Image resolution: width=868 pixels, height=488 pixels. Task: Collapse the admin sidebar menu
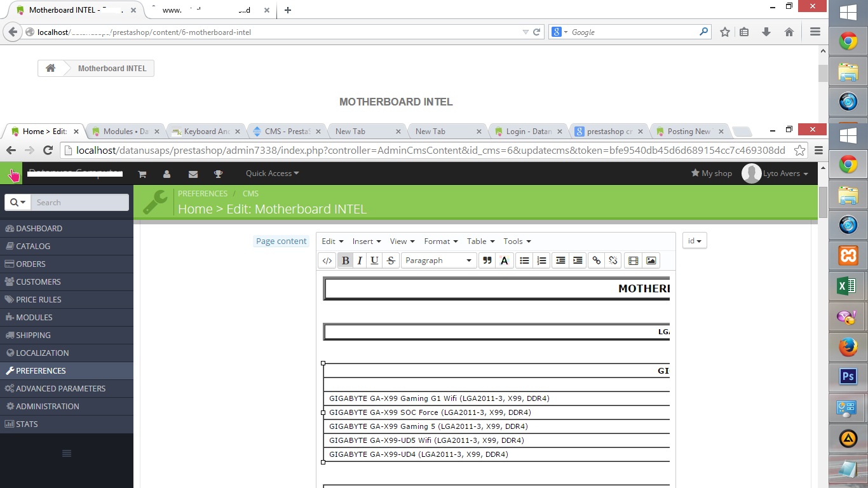66,453
